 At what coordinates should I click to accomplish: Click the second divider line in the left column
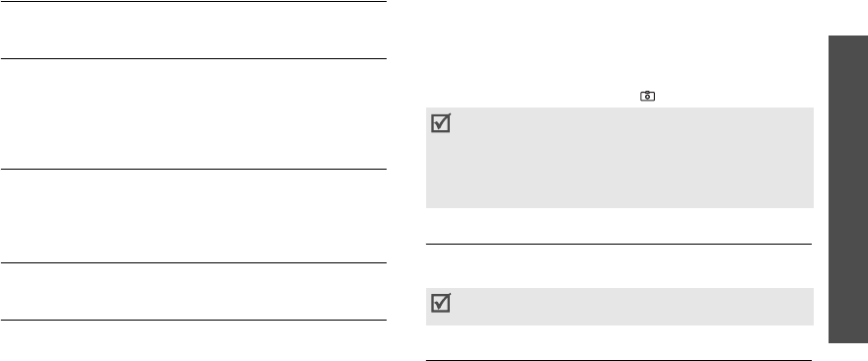coord(193,58)
